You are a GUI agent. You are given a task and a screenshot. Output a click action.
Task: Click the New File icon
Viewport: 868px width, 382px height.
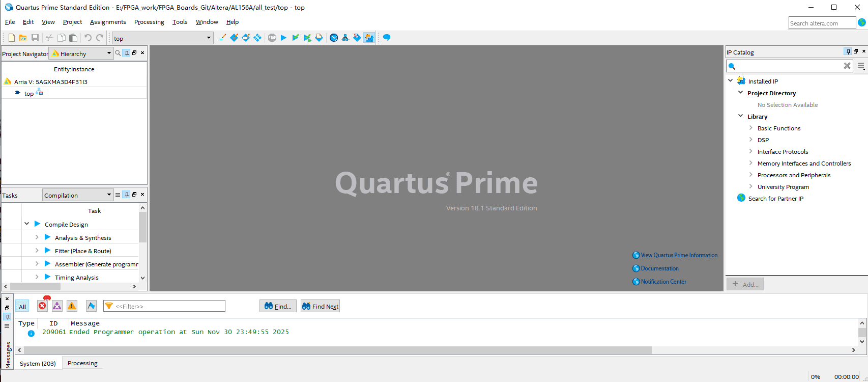[11, 38]
